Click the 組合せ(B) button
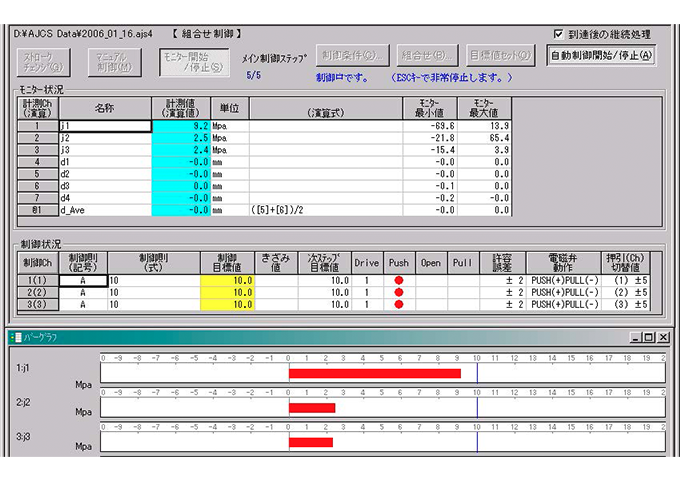 pos(427,56)
